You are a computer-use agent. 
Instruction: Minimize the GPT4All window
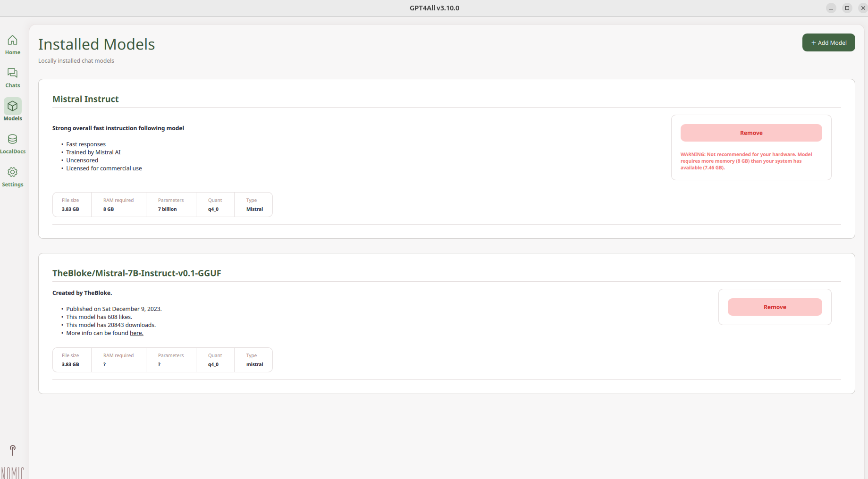[x=831, y=8]
